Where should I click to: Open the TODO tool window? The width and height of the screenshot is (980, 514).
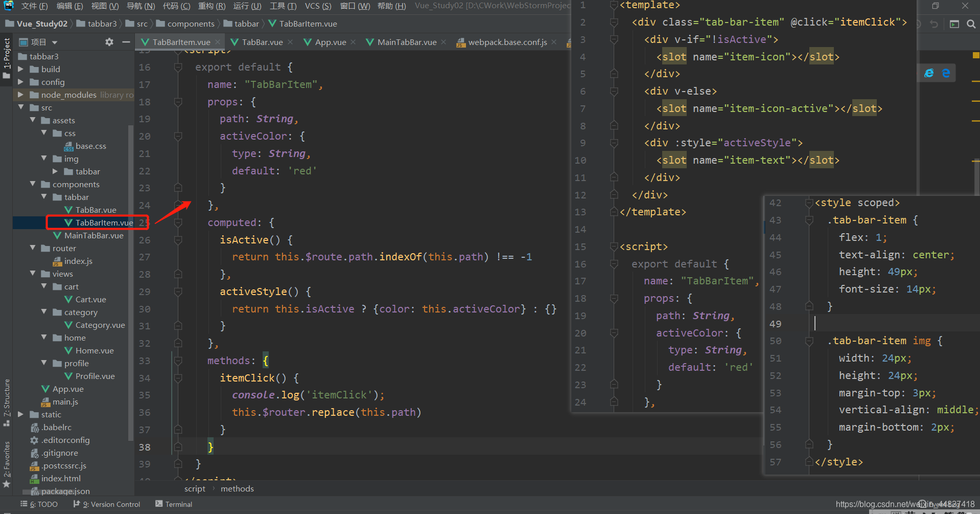pyautogui.click(x=39, y=504)
